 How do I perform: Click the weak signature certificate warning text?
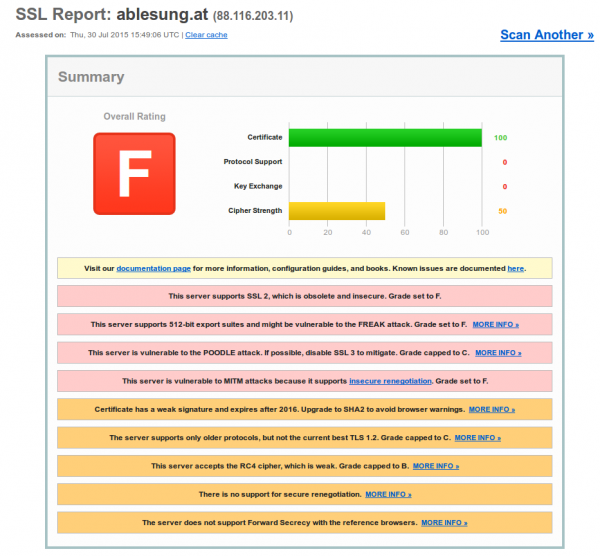coord(280,409)
